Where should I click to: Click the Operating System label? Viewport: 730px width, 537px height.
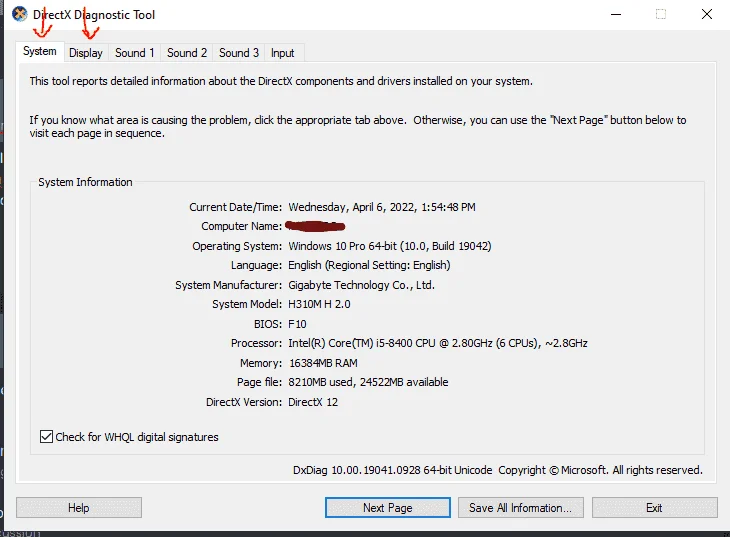(x=237, y=246)
